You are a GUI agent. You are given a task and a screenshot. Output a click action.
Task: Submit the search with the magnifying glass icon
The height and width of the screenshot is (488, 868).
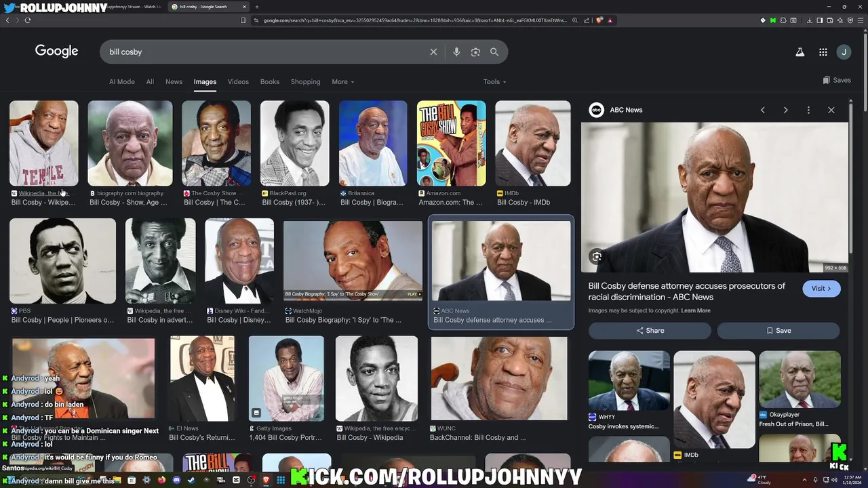(x=494, y=52)
